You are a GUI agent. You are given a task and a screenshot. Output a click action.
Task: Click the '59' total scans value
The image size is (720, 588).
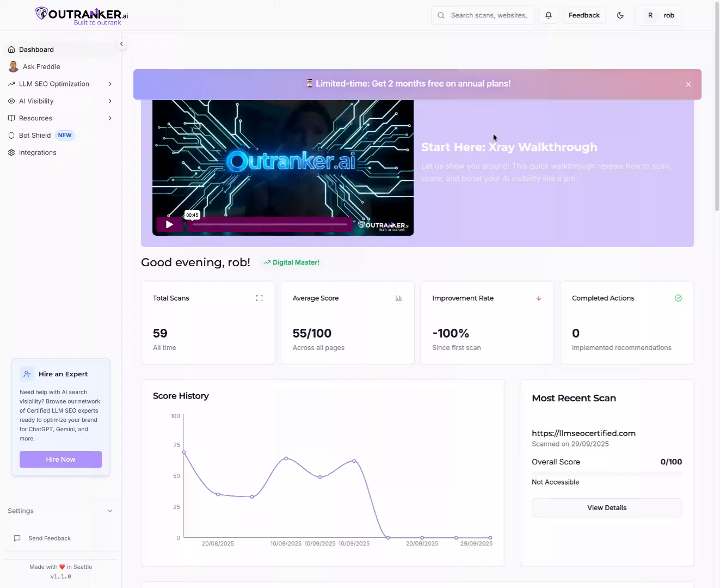tap(160, 333)
